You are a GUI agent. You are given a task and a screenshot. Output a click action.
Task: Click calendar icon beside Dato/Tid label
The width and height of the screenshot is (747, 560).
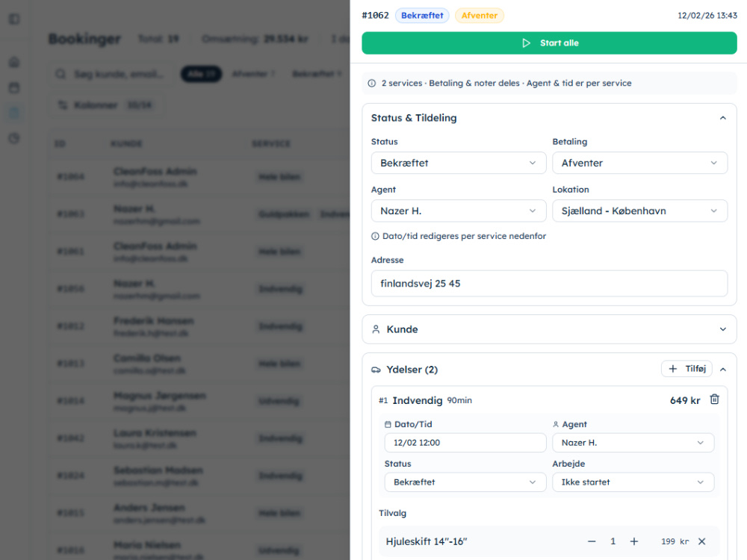[x=388, y=424]
